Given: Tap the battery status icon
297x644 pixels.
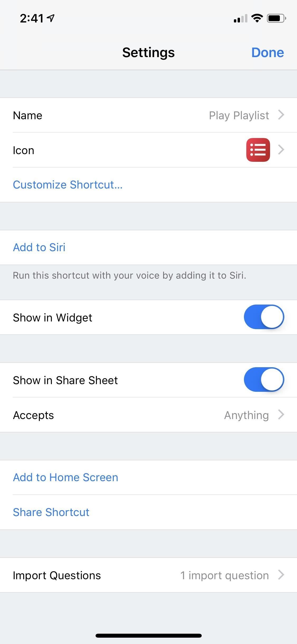Looking at the screenshot, I should pyautogui.click(x=276, y=19).
